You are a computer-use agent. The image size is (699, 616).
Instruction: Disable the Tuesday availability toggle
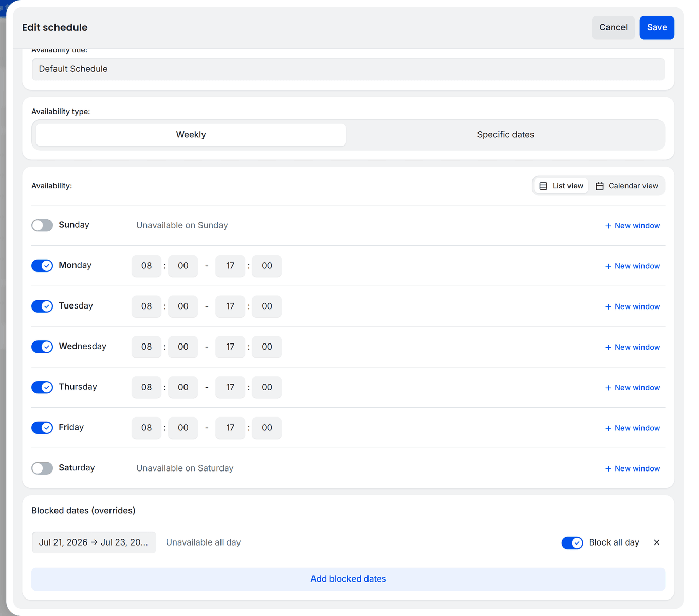pyautogui.click(x=42, y=306)
